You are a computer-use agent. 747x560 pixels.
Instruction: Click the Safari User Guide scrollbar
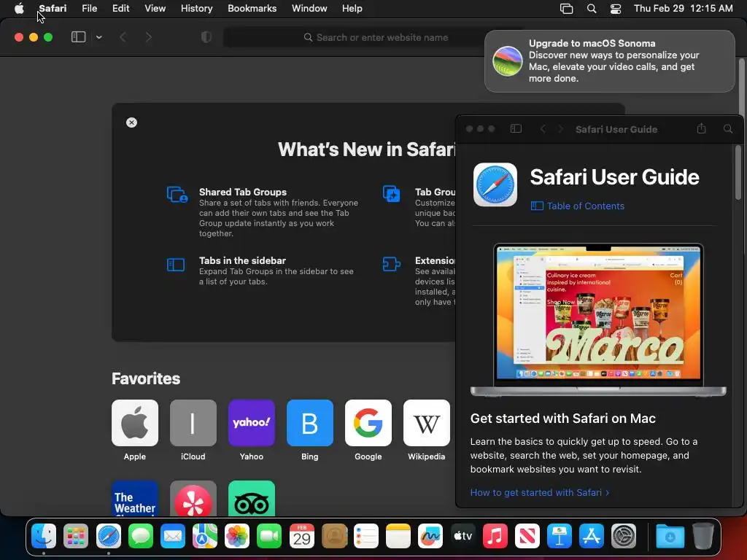click(x=738, y=172)
